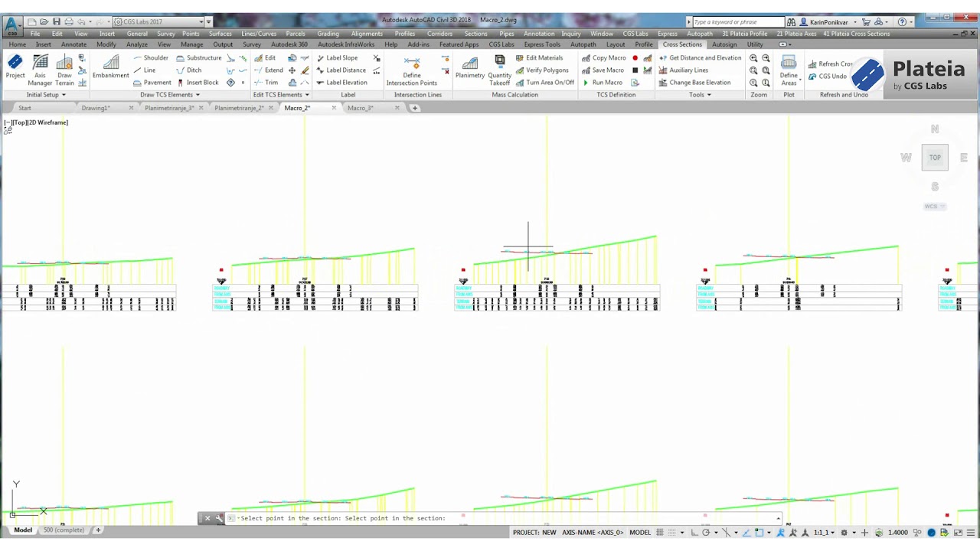Screen dimensions: 980x551
Task: Select the Ditch drawing tool
Action: pyautogui.click(x=188, y=70)
